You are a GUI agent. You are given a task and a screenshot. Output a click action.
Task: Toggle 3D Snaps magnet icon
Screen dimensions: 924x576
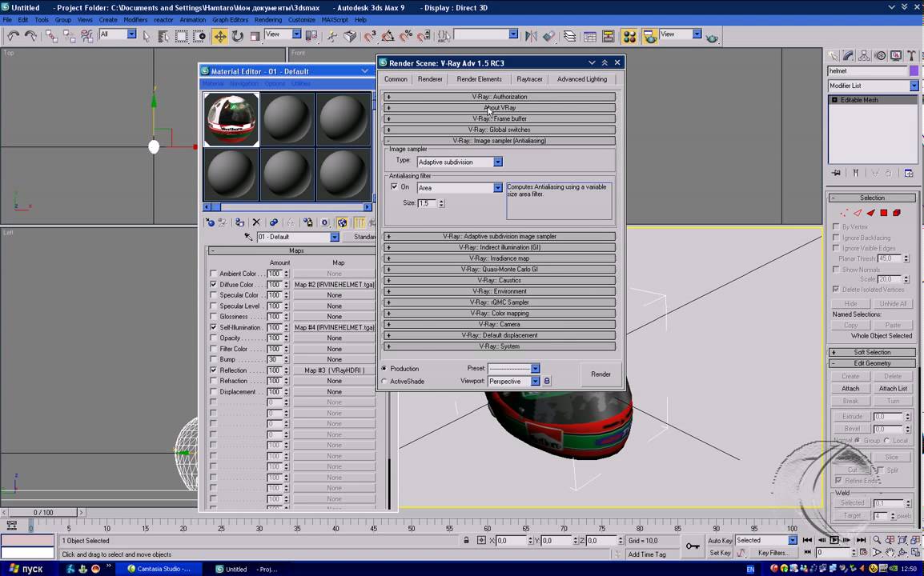click(x=369, y=37)
